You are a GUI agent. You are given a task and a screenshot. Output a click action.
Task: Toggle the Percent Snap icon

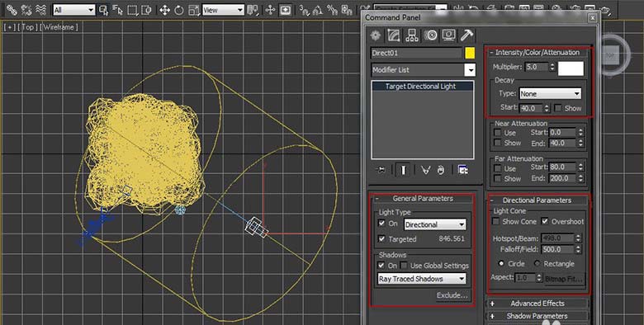pyautogui.click(x=332, y=10)
